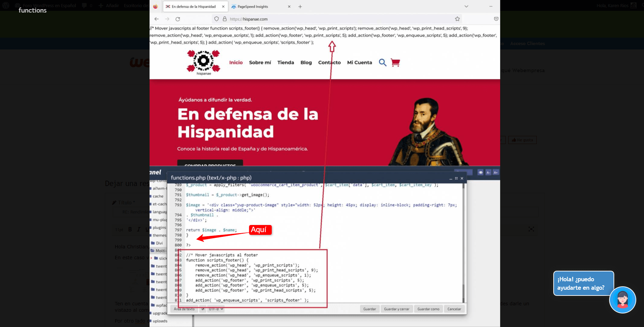This screenshot has width=644, height=327.
Task: Select the plugins folder in the tree
Action: point(159,227)
